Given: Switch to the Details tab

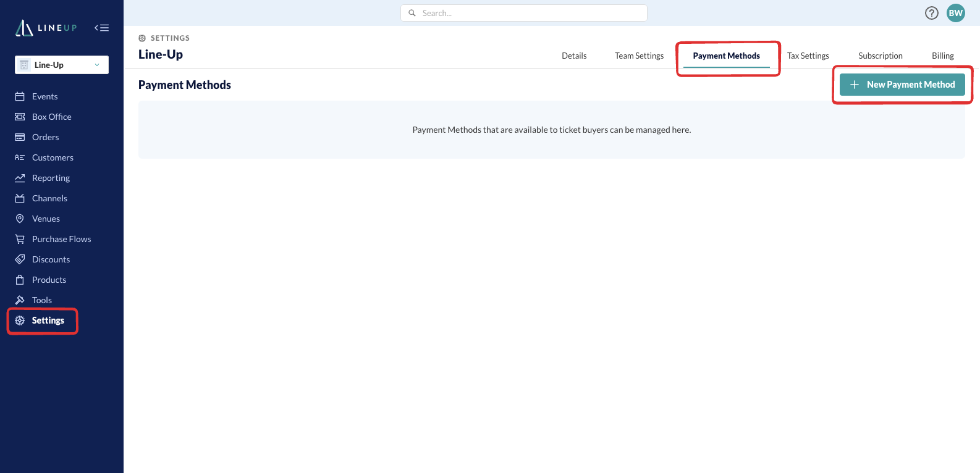Looking at the screenshot, I should coord(574,56).
